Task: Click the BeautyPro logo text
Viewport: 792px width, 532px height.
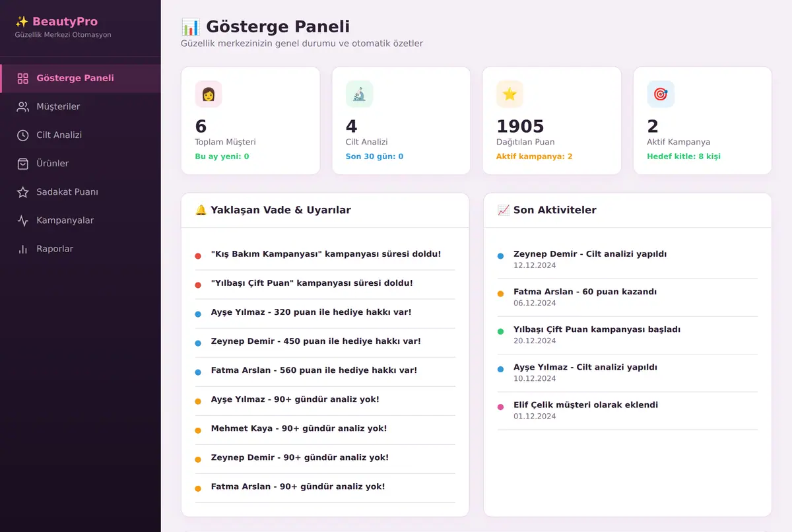Action: (x=65, y=22)
